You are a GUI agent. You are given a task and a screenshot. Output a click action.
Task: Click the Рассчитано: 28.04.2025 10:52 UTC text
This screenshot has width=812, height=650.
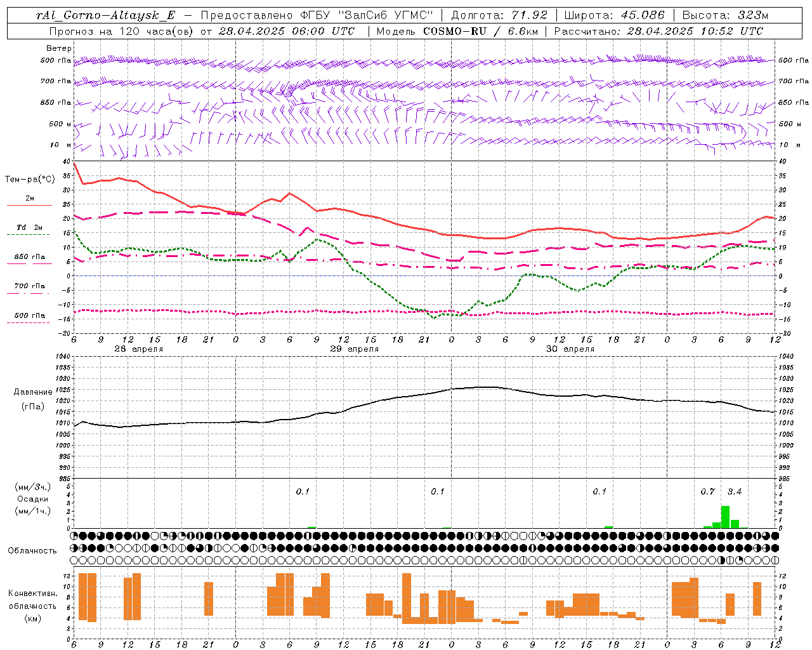coord(658,31)
